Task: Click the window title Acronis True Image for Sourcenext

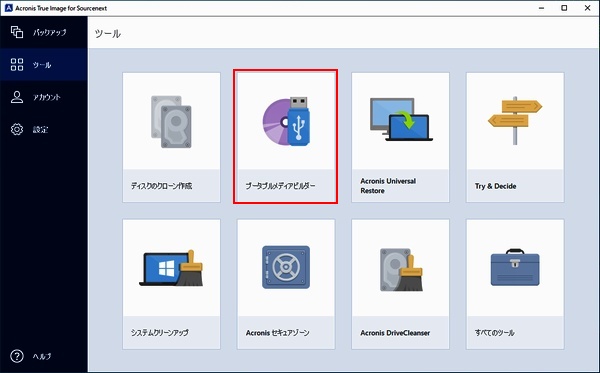Action: [61, 8]
